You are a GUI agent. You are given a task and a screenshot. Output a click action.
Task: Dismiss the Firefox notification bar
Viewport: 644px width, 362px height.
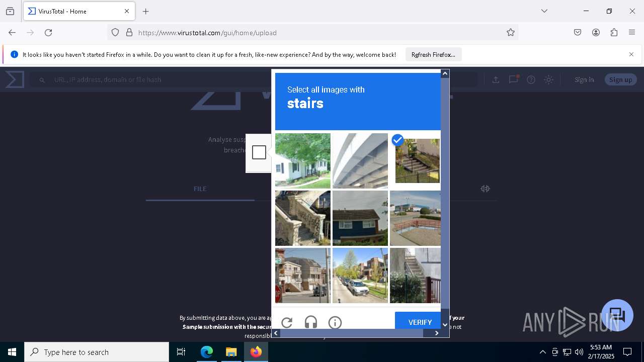[631, 54]
